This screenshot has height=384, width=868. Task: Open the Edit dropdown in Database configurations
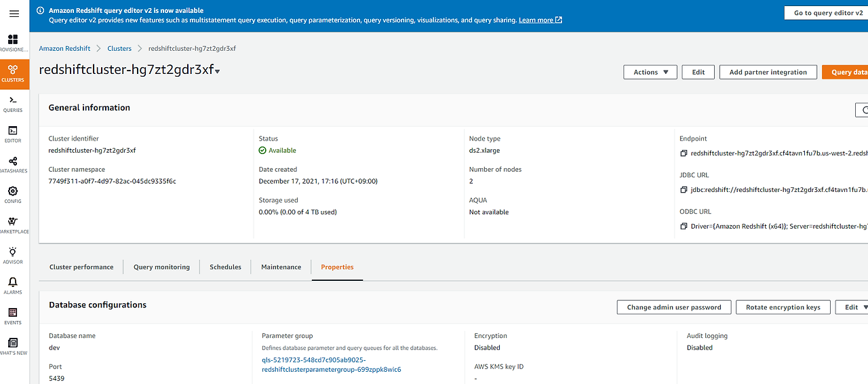coord(852,307)
